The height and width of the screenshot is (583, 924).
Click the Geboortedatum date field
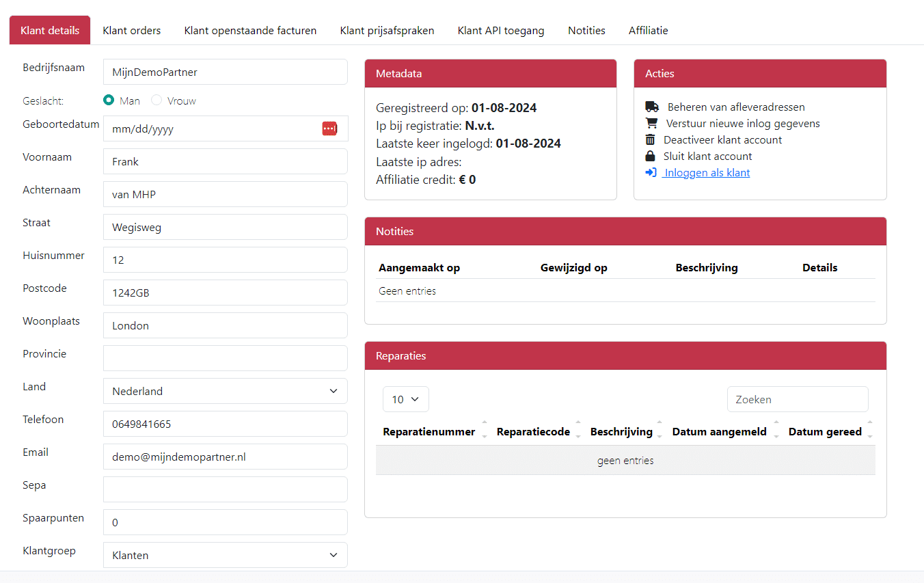coord(226,128)
